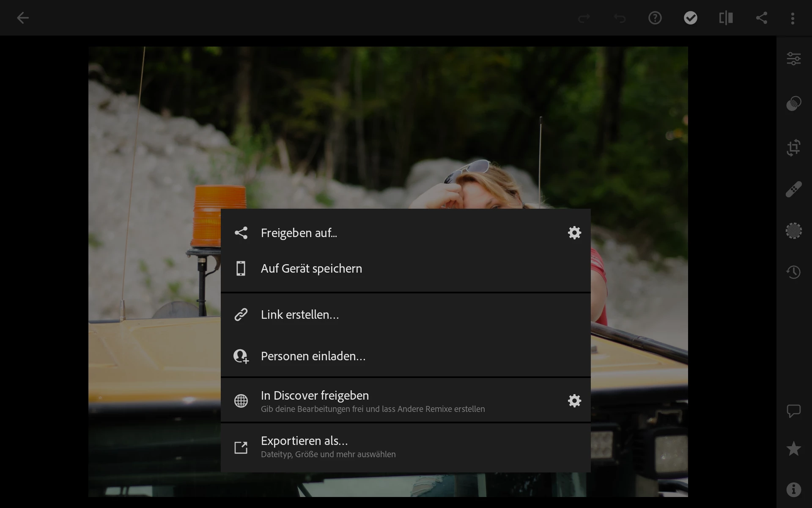The width and height of the screenshot is (812, 508).
Task: Select the Healing brush tool
Action: [793, 189]
